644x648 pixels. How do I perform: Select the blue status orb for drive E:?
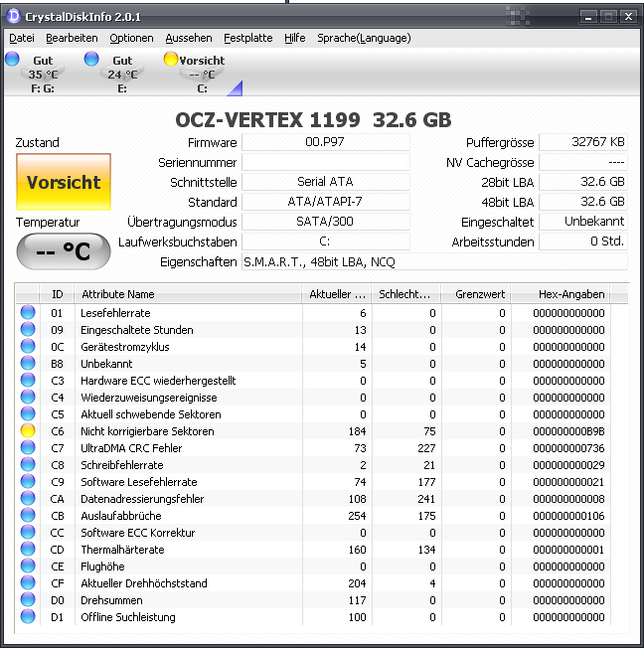(x=91, y=59)
